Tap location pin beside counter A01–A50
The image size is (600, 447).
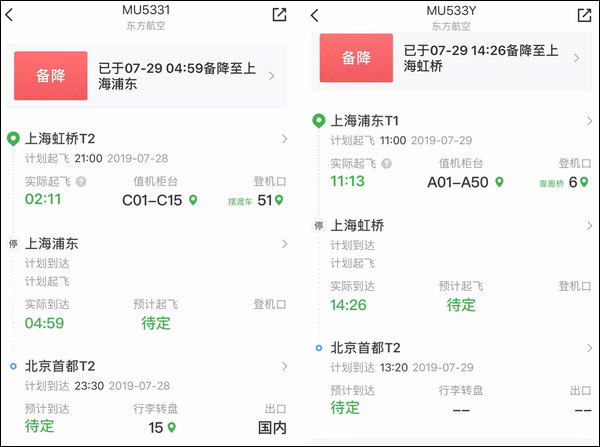[x=499, y=182]
